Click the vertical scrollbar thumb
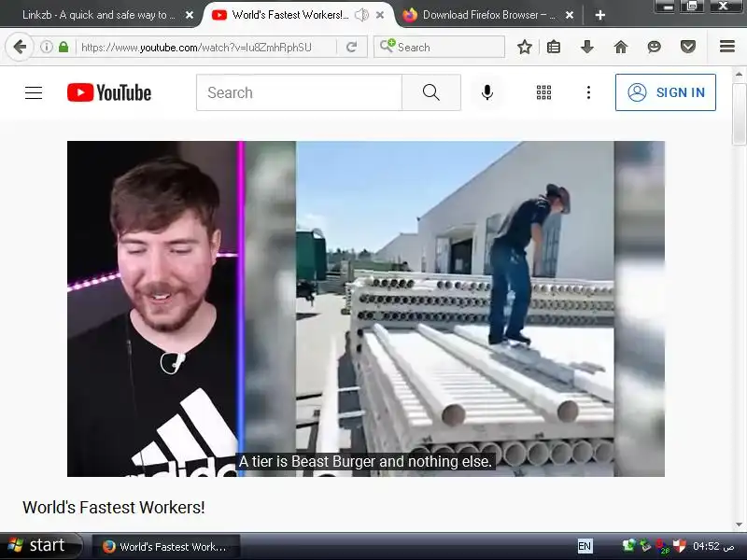The height and width of the screenshot is (560, 747). [739, 113]
